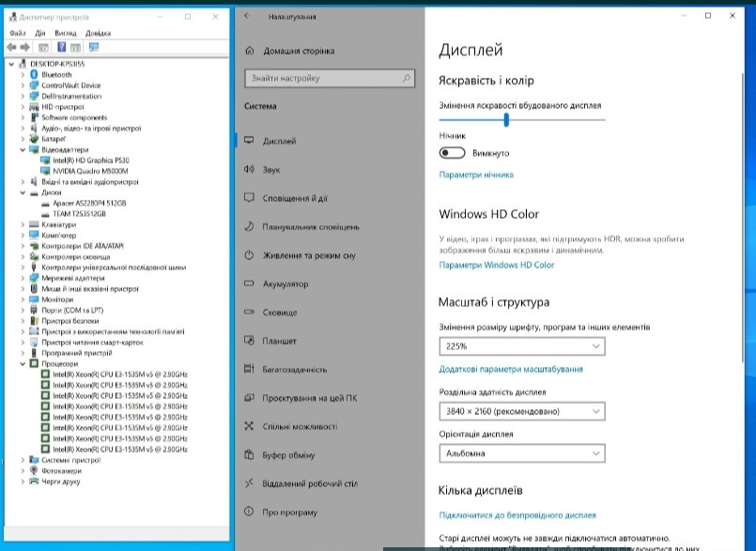Click the Параметри Windows HD Color link
The height and width of the screenshot is (551, 756).
click(x=496, y=266)
